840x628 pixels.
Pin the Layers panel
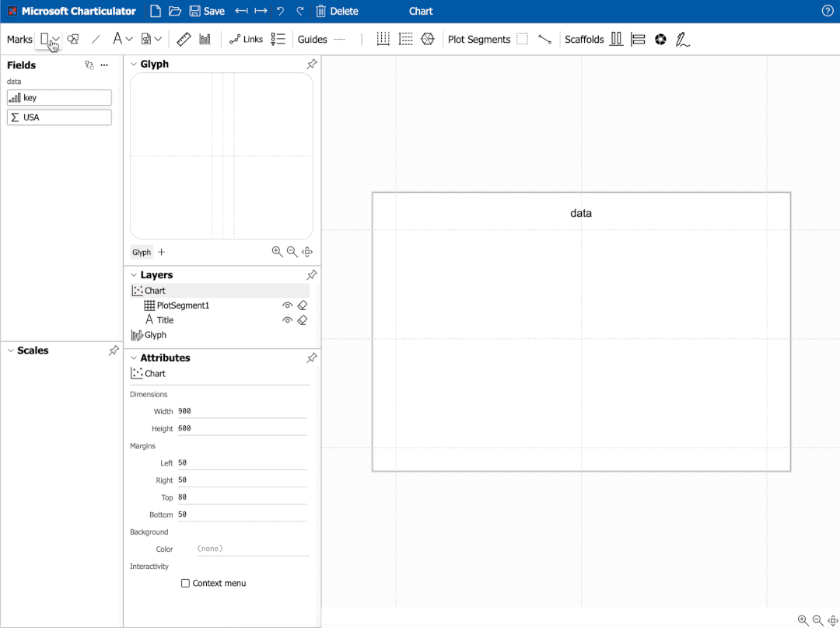[312, 275]
